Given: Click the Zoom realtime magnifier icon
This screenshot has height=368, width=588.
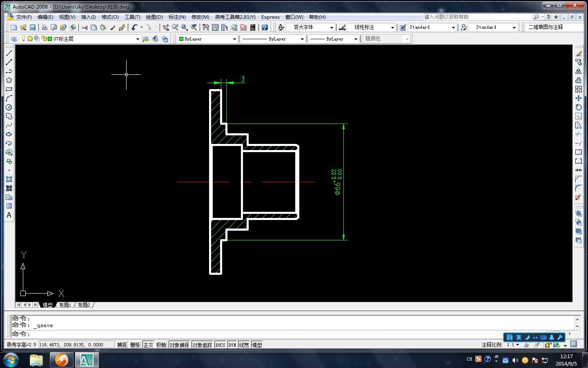Looking at the screenshot, I should tap(175, 27).
